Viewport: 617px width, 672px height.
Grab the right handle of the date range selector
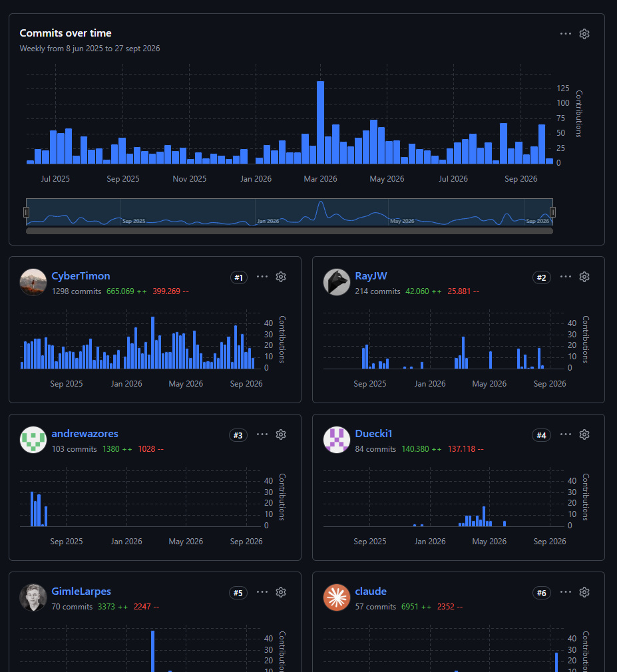pyautogui.click(x=552, y=212)
